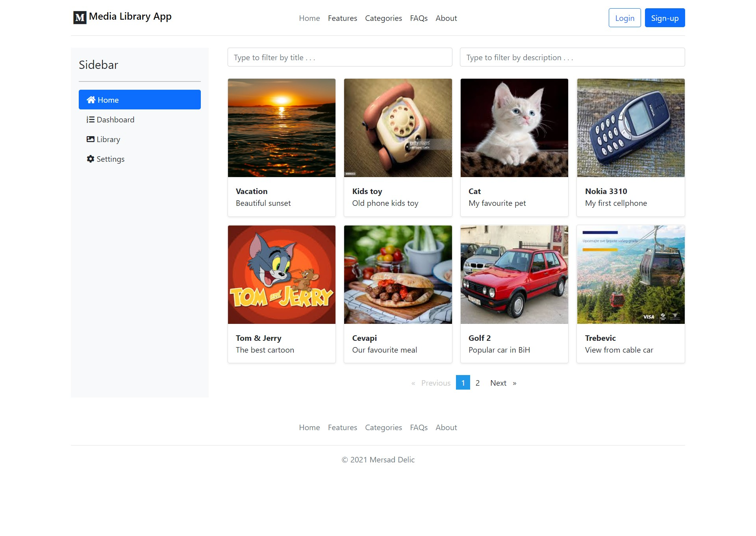
Task: Go to page 2 of results
Action: coord(477,383)
